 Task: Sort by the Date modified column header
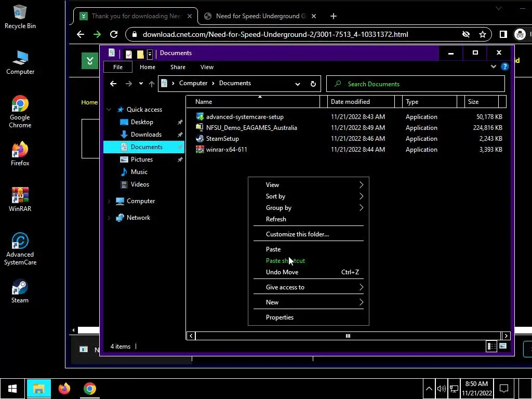[362, 101]
